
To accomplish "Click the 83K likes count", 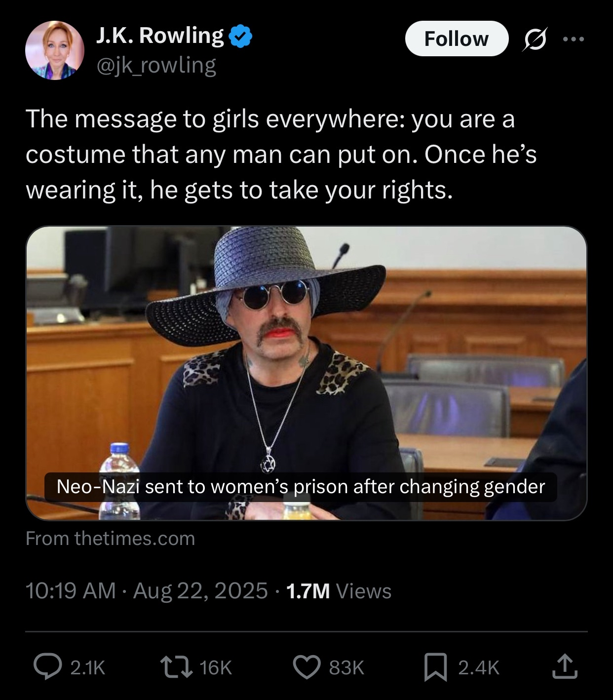I will 346,667.
